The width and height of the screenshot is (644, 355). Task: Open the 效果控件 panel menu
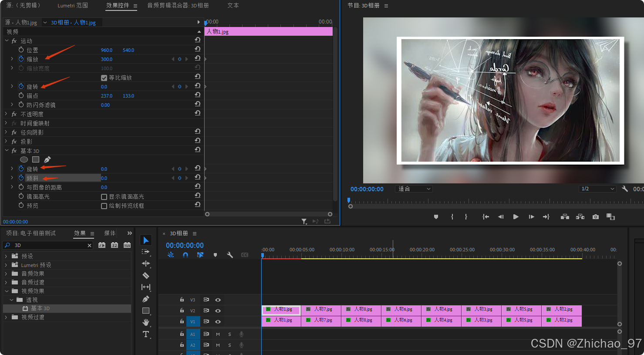click(x=135, y=6)
